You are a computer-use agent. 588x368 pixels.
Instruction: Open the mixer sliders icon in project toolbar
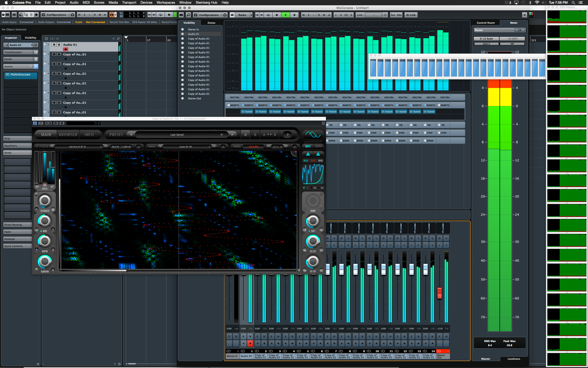click(x=31, y=14)
